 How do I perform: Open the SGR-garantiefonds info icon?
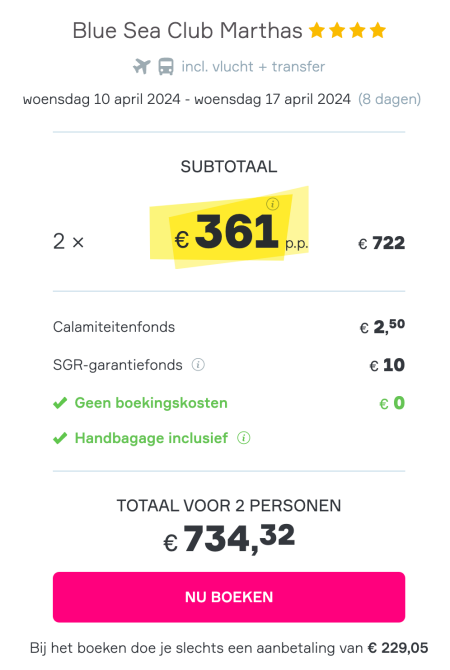click(198, 365)
